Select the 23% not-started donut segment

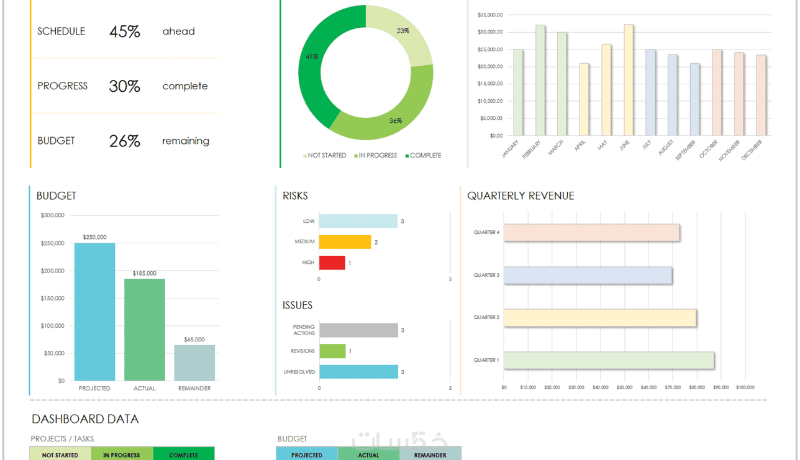pyautogui.click(x=399, y=33)
